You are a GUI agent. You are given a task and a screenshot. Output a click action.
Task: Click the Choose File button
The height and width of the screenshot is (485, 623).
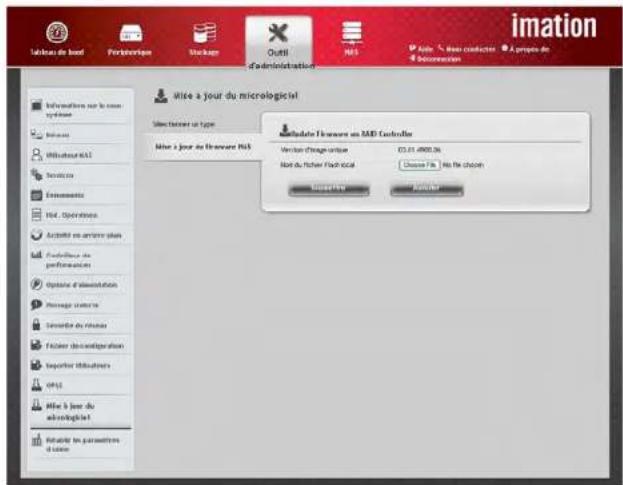[420, 165]
